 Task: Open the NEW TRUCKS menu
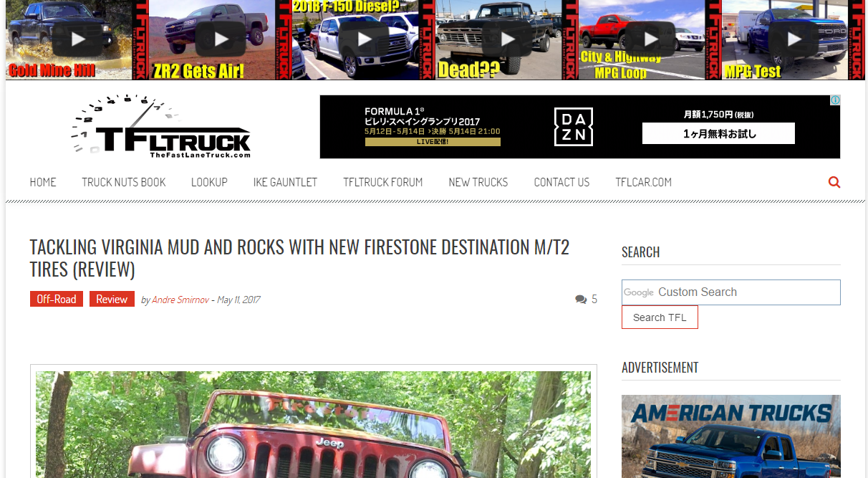[478, 182]
